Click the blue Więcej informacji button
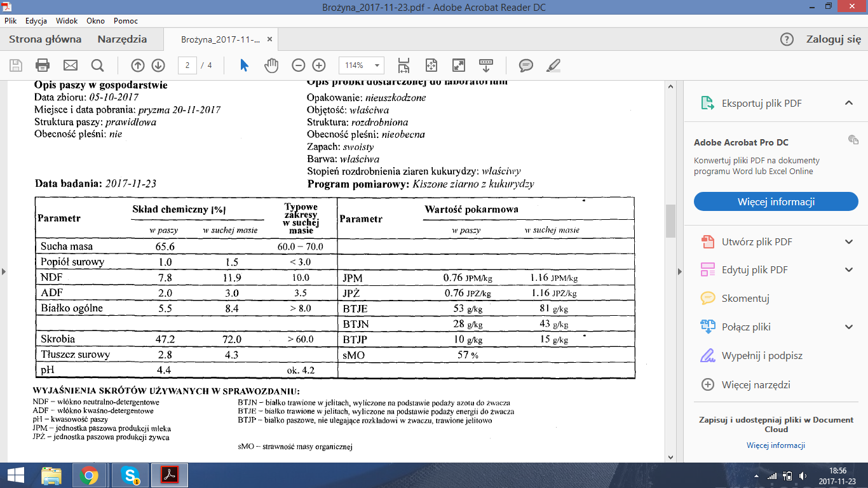This screenshot has width=868, height=488. (x=776, y=202)
